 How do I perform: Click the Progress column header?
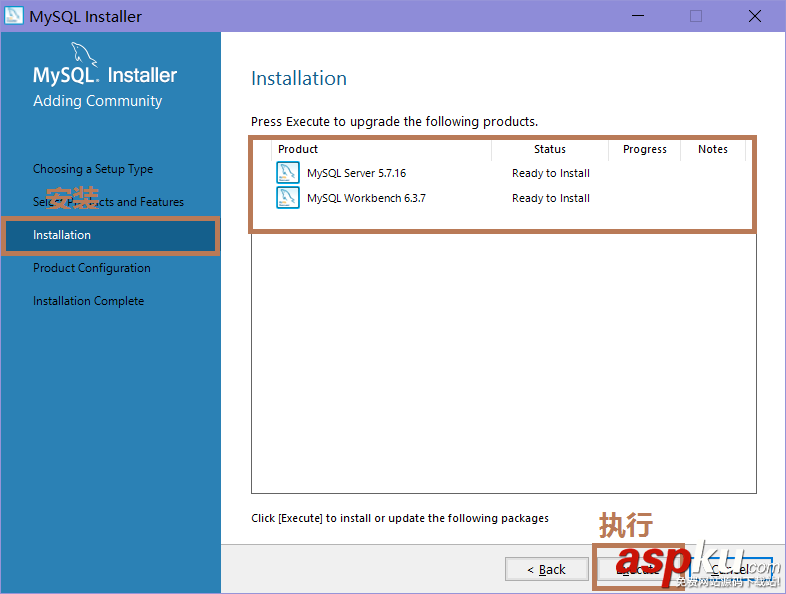point(645,149)
